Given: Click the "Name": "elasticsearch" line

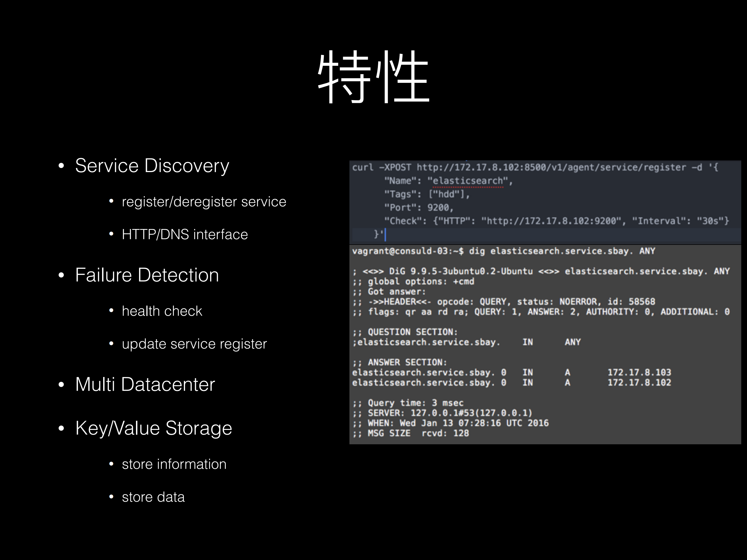Looking at the screenshot, I should (448, 181).
